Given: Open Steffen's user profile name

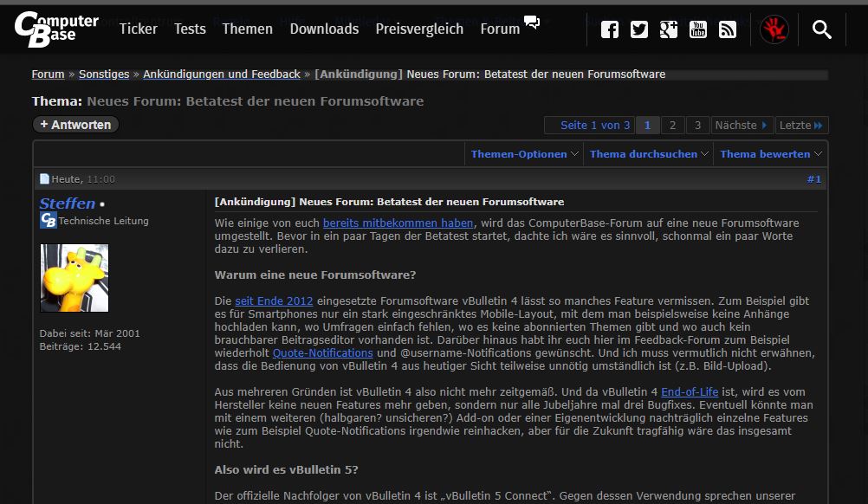Looking at the screenshot, I should click(x=67, y=204).
